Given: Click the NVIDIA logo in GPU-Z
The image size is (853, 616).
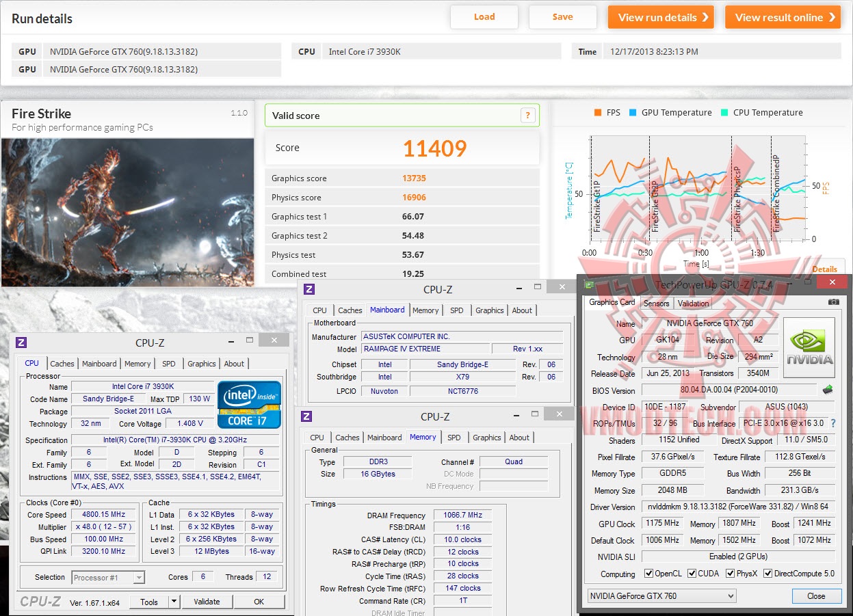Looking at the screenshot, I should [809, 347].
